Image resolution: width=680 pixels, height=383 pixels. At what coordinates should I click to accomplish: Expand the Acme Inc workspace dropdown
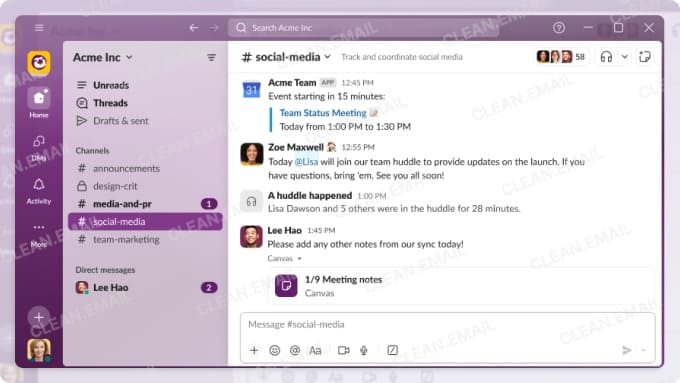click(103, 57)
